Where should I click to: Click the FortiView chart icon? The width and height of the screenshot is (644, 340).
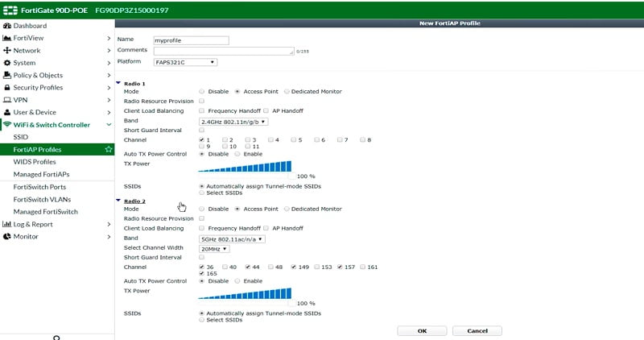tap(6, 38)
